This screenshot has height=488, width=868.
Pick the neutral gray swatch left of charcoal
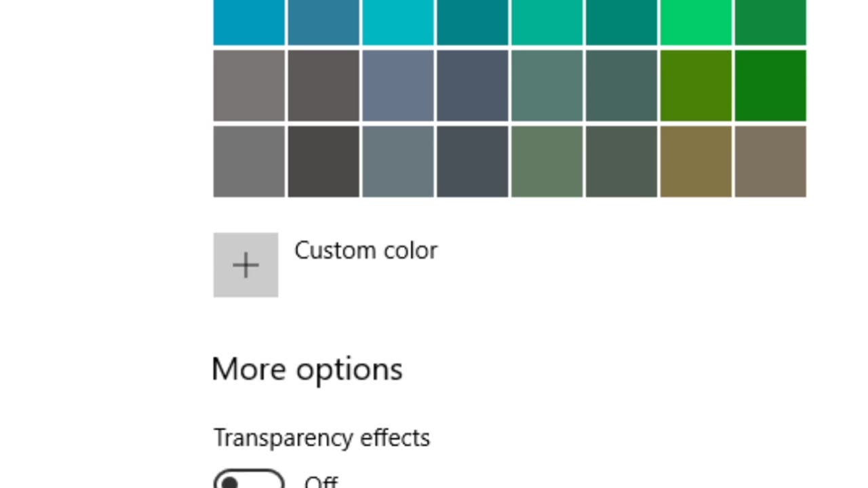(x=249, y=161)
